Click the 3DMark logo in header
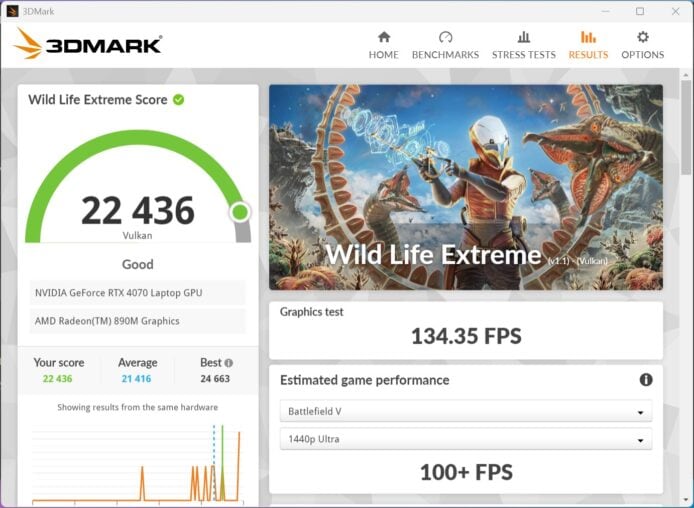694x508 pixels. (x=88, y=44)
